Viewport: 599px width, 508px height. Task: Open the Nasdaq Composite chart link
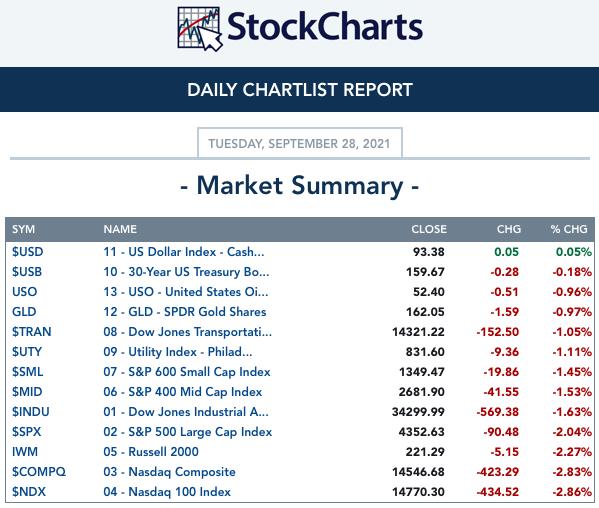(x=169, y=472)
